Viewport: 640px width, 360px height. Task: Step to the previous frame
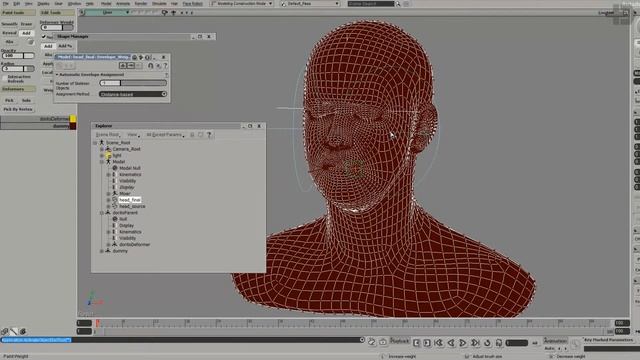[416, 343]
